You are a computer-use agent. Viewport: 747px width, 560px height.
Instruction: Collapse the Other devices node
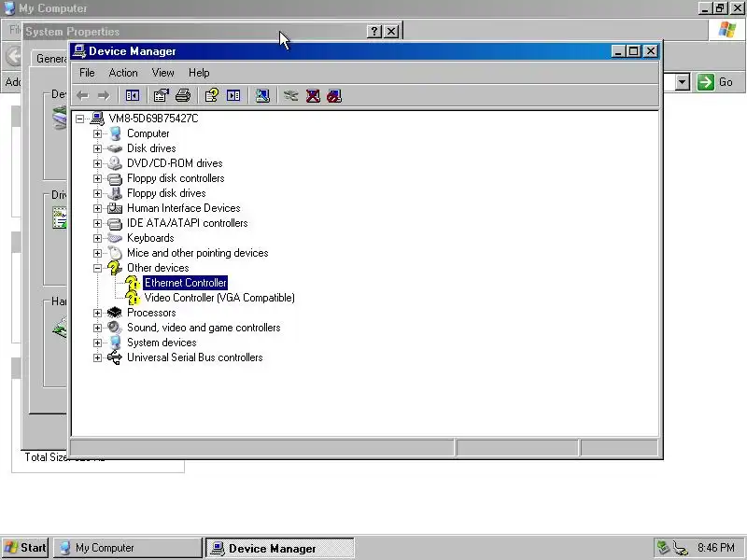[97, 268]
